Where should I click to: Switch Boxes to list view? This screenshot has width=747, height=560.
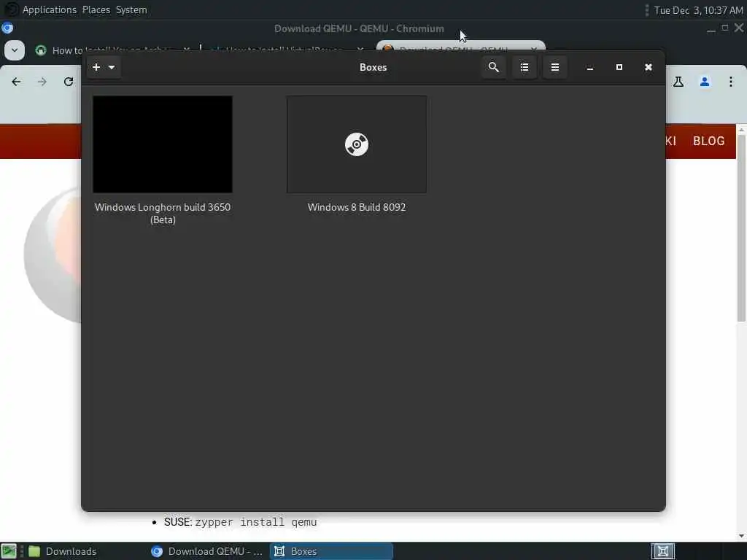[524, 67]
